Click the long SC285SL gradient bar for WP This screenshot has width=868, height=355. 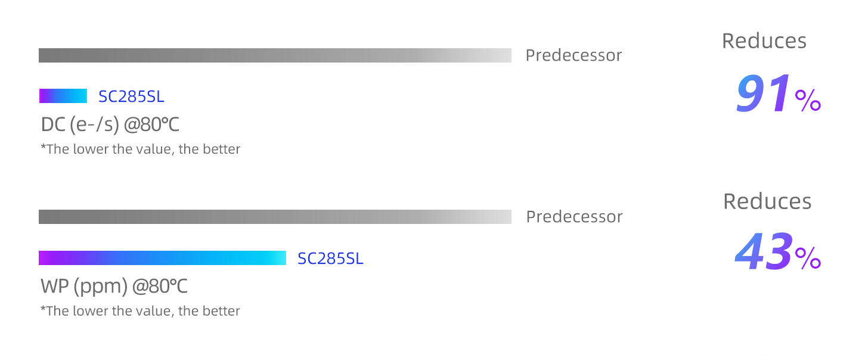(x=162, y=258)
